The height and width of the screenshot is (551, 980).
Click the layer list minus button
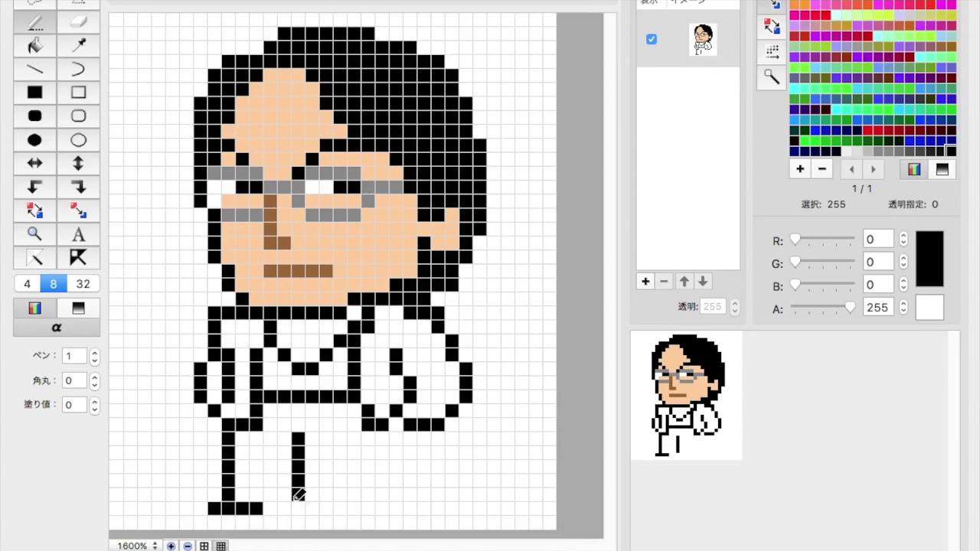tap(664, 282)
